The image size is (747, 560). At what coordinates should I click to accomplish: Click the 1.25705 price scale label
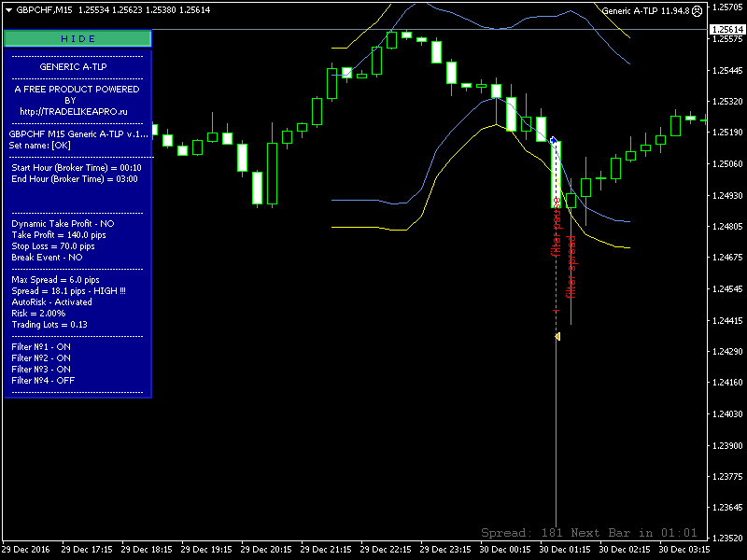pos(727,7)
